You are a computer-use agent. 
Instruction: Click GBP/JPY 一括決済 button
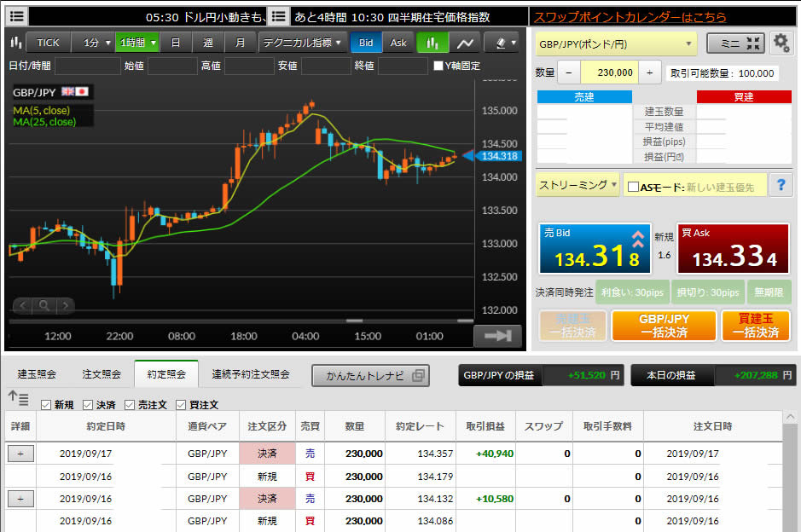point(665,326)
